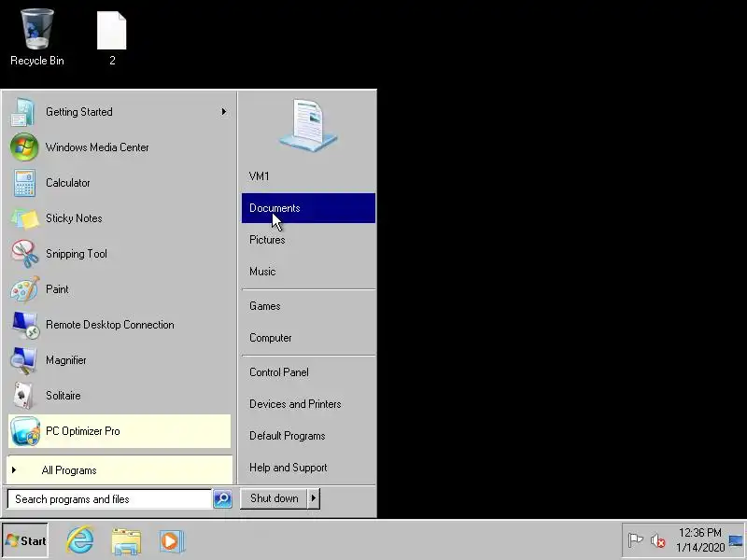Open the Sticky Notes icon
This screenshot has height=560, width=747.
click(x=25, y=218)
